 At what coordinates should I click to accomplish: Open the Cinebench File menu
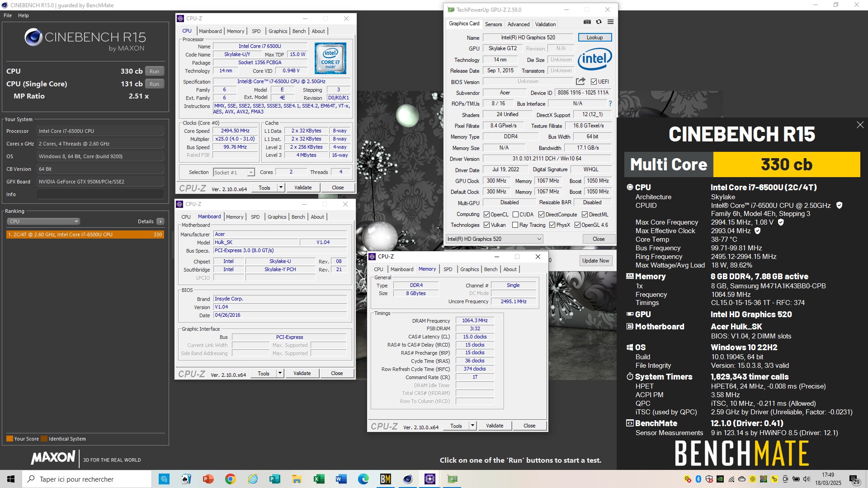coord(8,15)
